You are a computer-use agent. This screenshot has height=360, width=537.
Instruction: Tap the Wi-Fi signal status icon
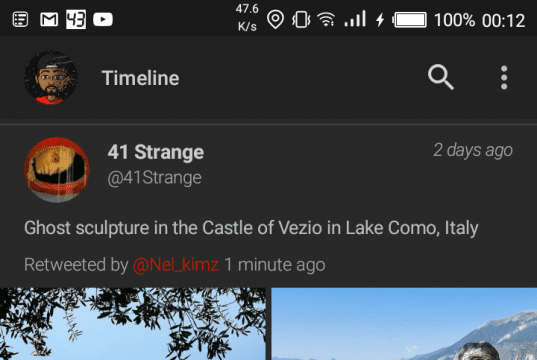click(x=326, y=19)
